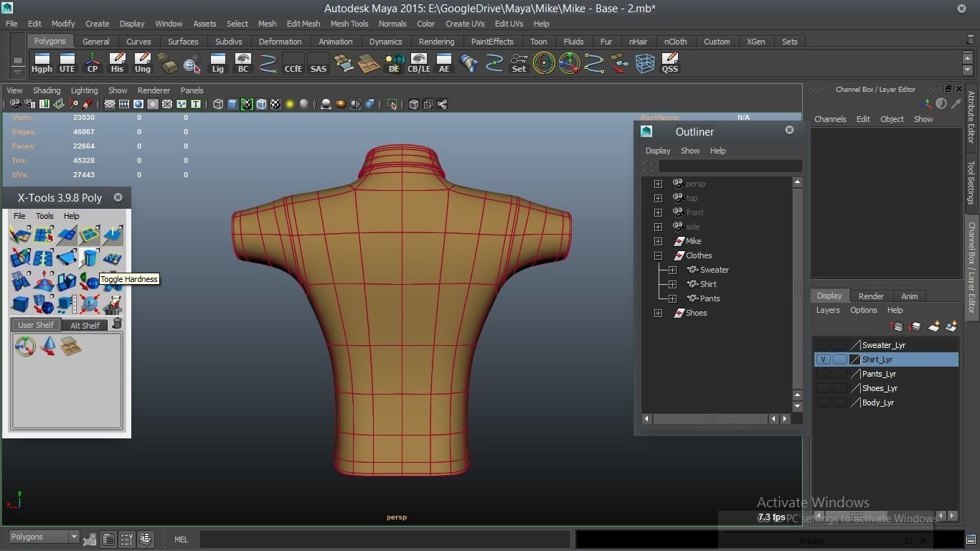980x551 pixels.
Task: Toggle visibility of Shirt_Lyr layer
Action: pos(823,359)
